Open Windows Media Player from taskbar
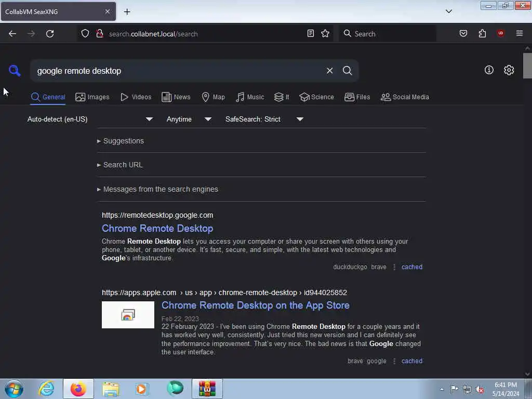 (142, 389)
